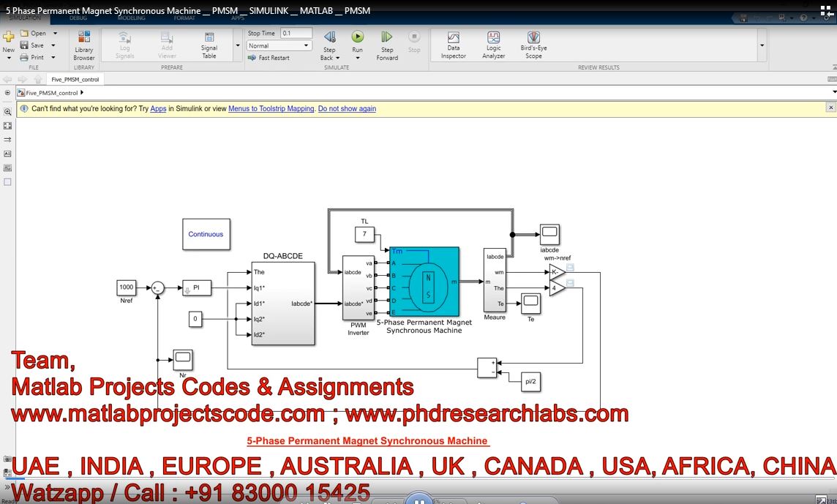
Task: Select the 5-Phase PMSM machine block
Action: pyautogui.click(x=424, y=282)
